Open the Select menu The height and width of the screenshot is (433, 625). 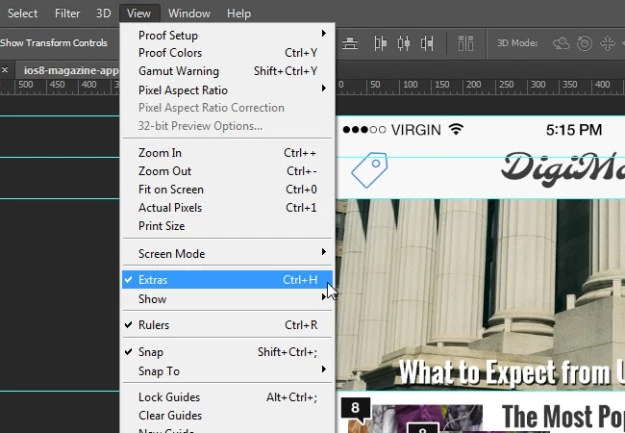(22, 13)
